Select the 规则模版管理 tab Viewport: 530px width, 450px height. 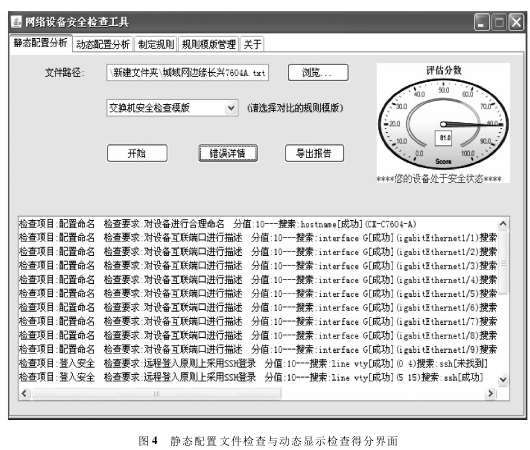pyautogui.click(x=209, y=44)
